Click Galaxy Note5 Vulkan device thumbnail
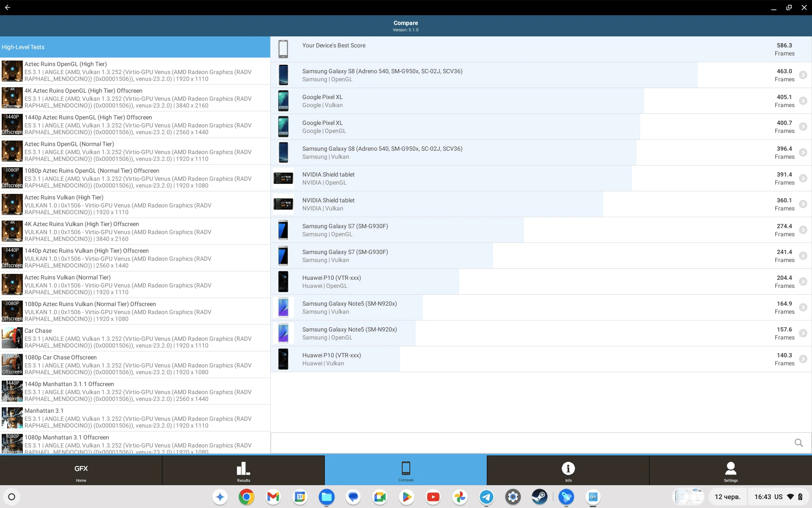 tap(283, 307)
